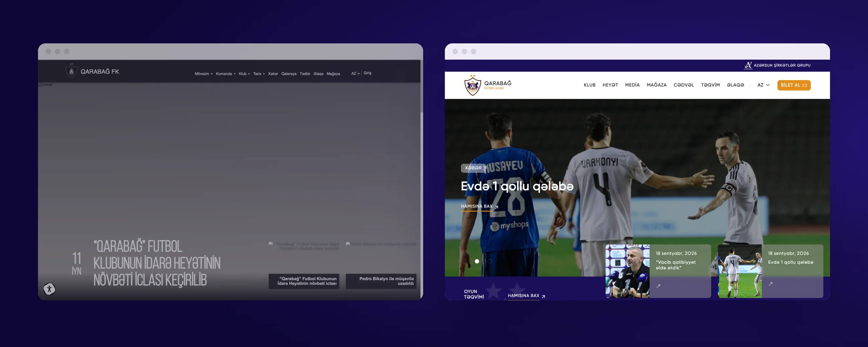868x347 pixels.
Task: Select the last carousel dot on the hero
Action: point(490,261)
